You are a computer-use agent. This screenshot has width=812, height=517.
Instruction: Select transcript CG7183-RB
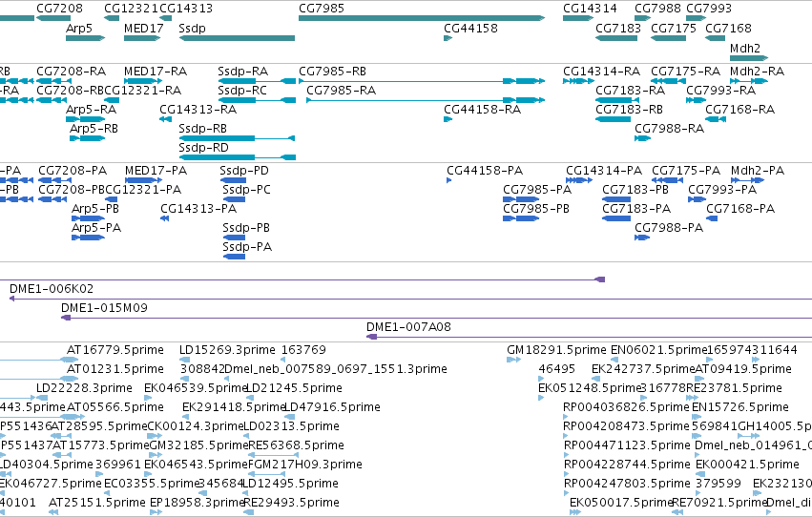(614, 119)
